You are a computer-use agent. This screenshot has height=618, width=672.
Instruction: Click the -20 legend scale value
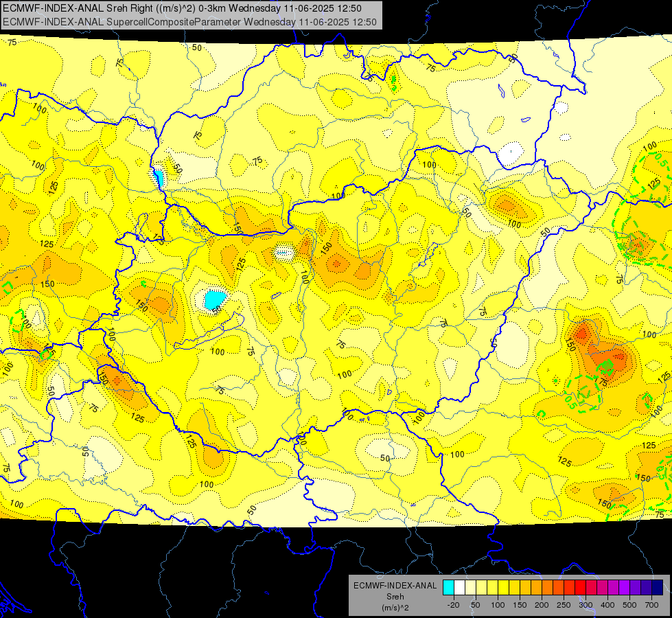click(453, 605)
